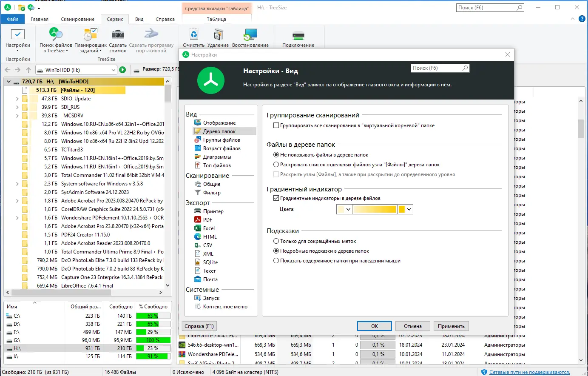588x376 pixels.
Task: Pick the gradient indicator end color
Action: [405, 209]
